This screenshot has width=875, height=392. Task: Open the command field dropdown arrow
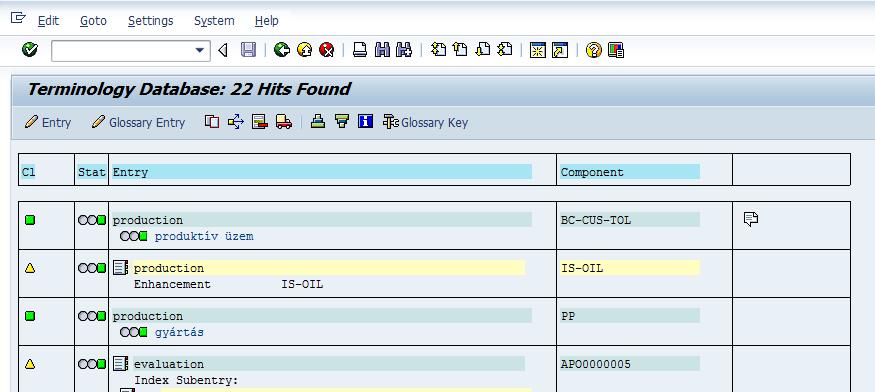pyautogui.click(x=200, y=51)
